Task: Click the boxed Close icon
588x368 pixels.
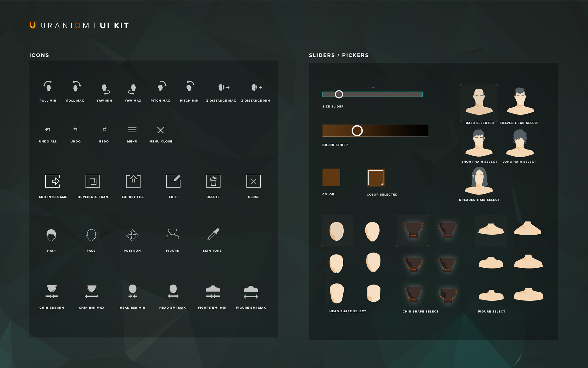Action: coord(254,181)
